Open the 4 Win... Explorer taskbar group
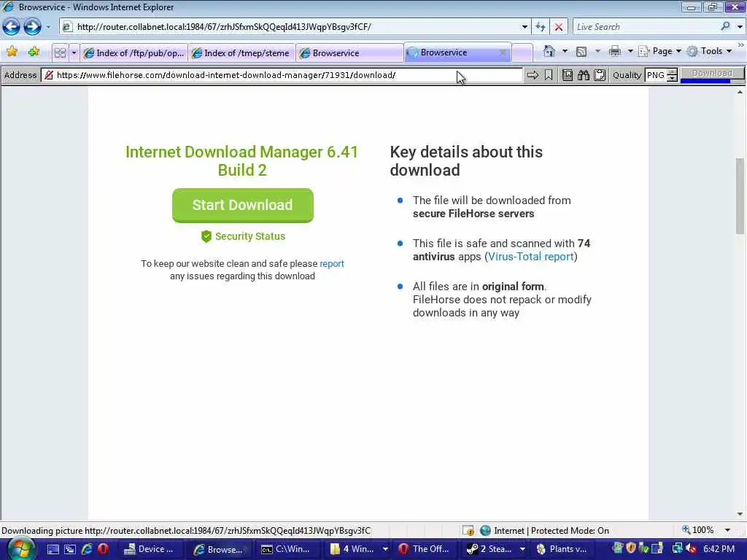Screen dimensions: 747x560 (358, 549)
